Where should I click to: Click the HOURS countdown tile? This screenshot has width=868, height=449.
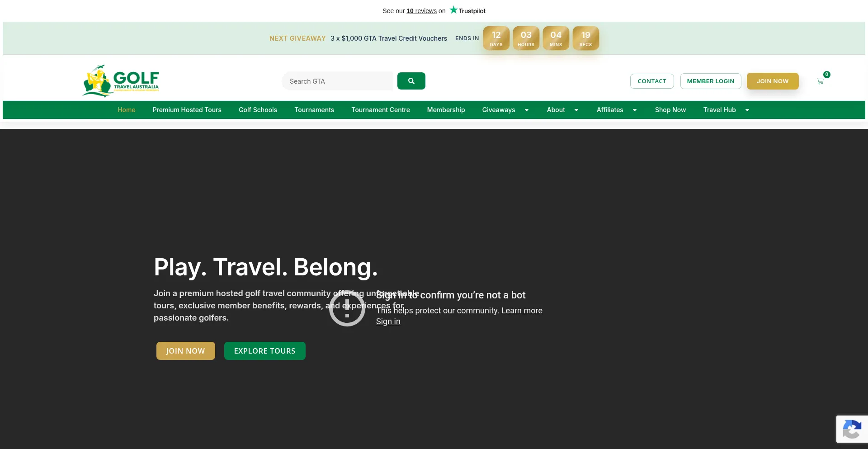(526, 38)
